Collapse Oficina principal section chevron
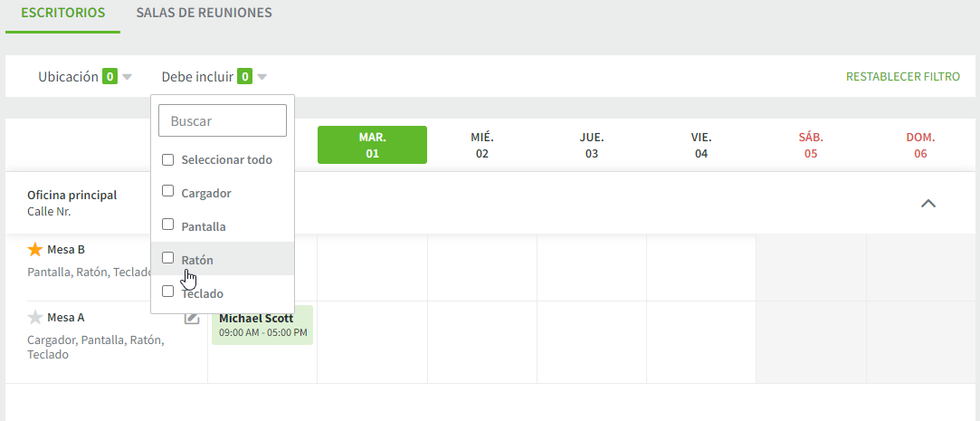 [x=928, y=203]
